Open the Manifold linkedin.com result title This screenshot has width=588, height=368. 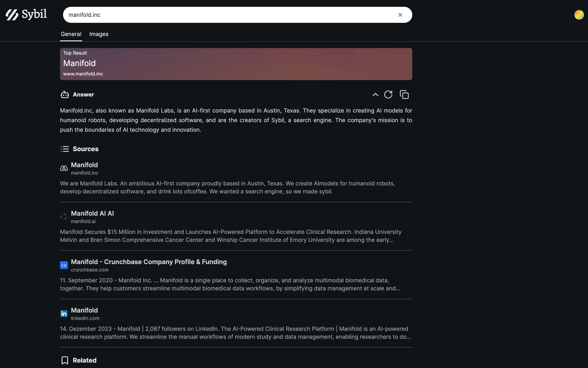[84, 310]
